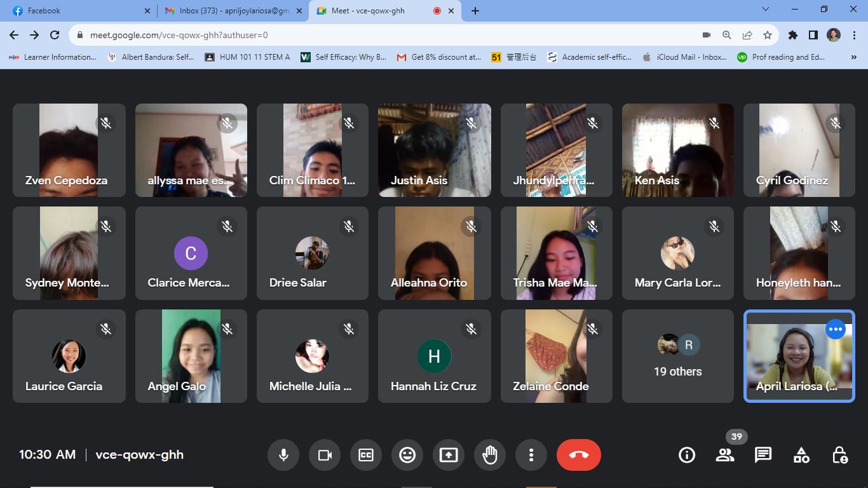Click the Present now screen share icon

(449, 455)
